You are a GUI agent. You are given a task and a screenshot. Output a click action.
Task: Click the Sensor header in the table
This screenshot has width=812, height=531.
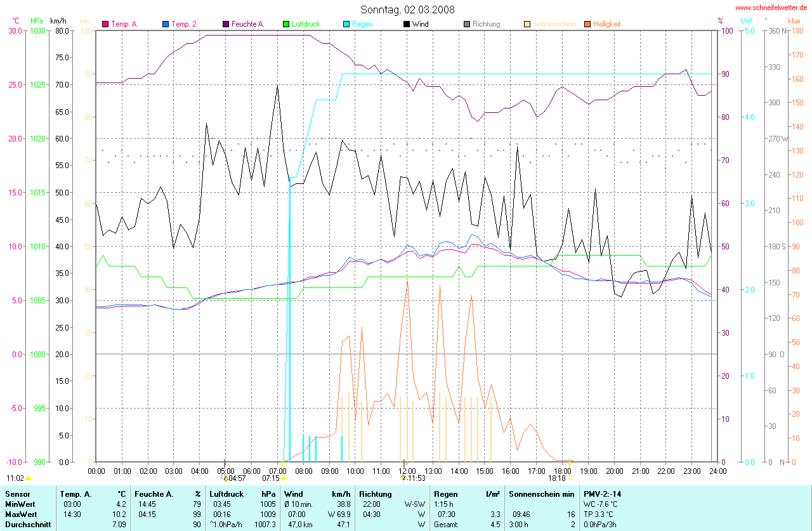point(18,494)
